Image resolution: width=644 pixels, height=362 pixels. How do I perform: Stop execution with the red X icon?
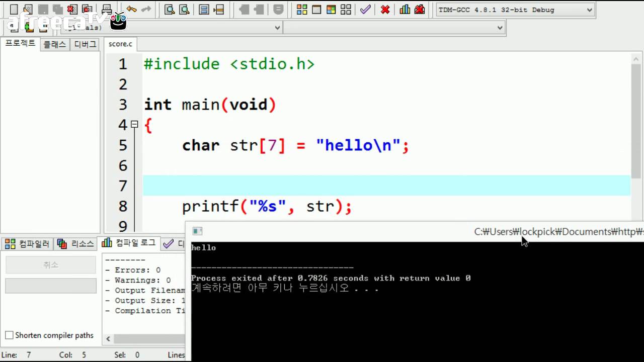385,9
